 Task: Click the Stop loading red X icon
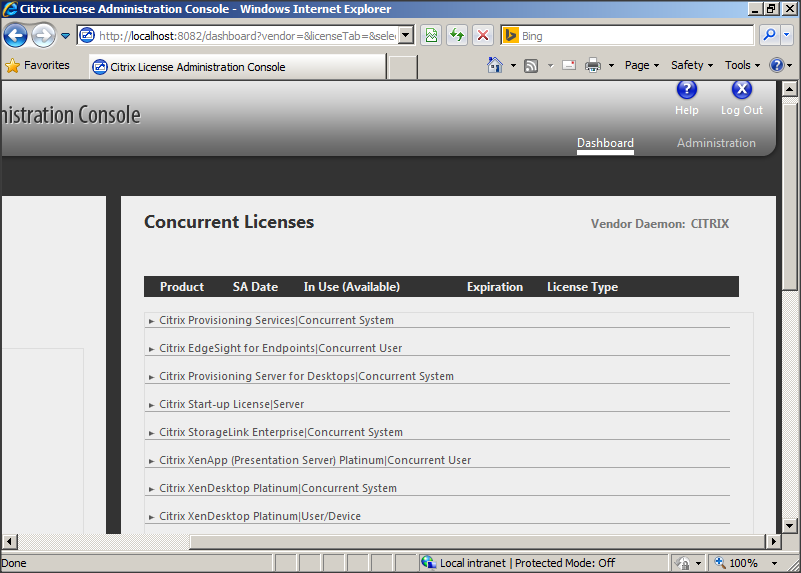[x=483, y=35]
